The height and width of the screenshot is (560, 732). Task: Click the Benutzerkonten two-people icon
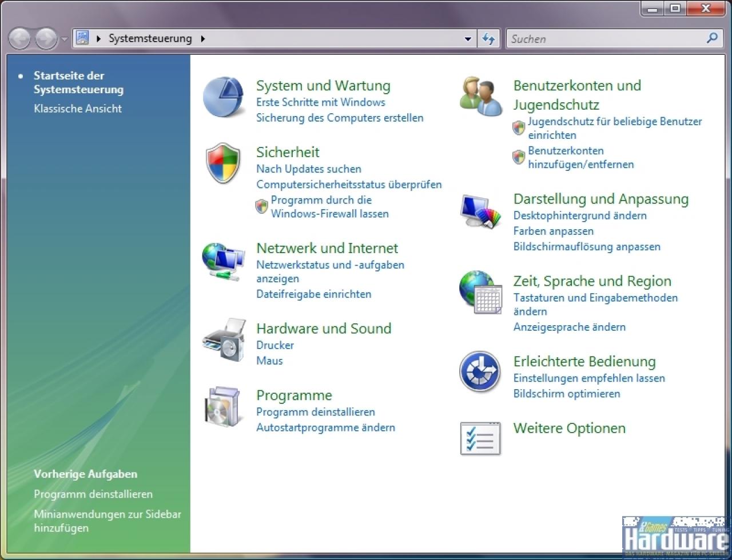click(x=480, y=95)
